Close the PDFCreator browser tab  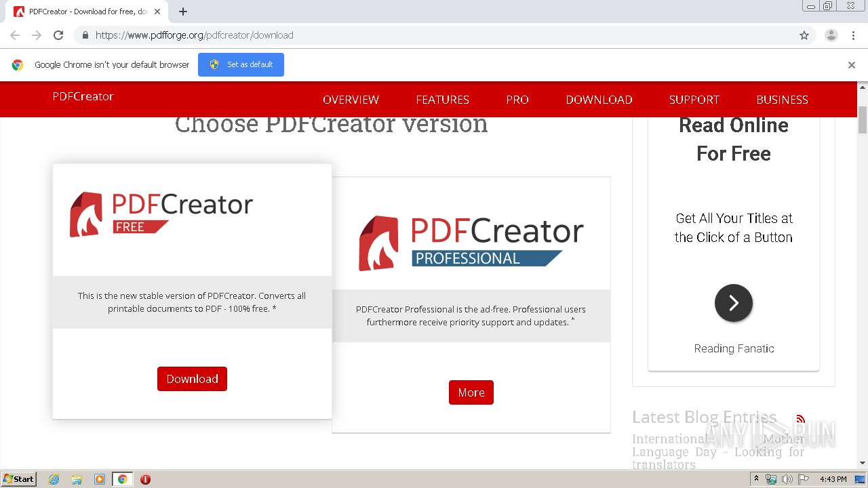tap(158, 12)
